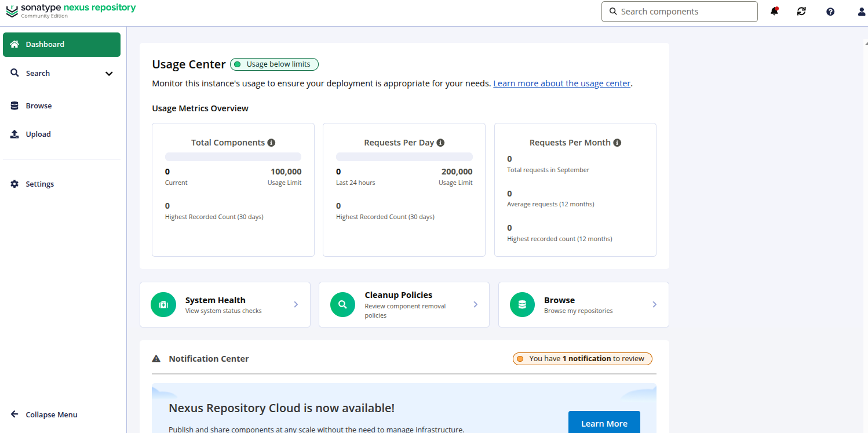This screenshot has height=433, width=868.
Task: Click the refresh icon in header
Action: point(801,12)
